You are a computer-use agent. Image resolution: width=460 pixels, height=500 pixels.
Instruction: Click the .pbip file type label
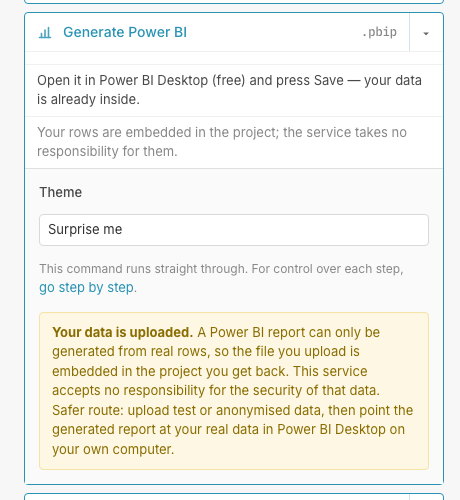click(379, 32)
